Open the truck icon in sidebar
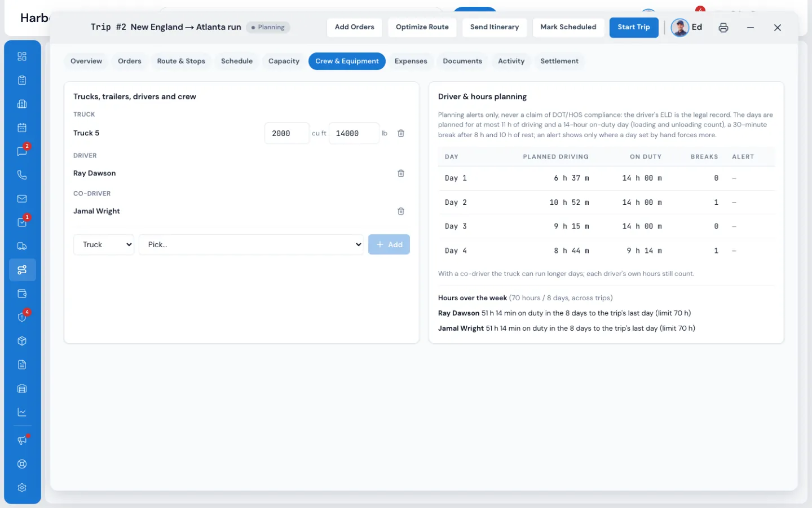 point(22,246)
